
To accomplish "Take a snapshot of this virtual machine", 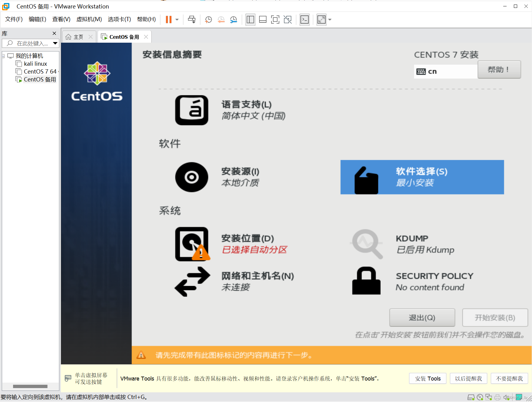I will (208, 20).
